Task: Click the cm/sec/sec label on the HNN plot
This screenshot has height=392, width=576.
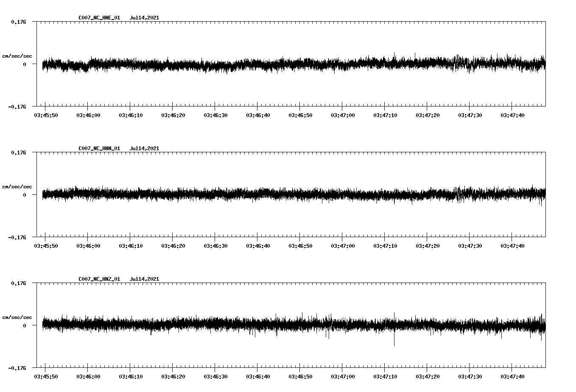Action: tap(17, 186)
